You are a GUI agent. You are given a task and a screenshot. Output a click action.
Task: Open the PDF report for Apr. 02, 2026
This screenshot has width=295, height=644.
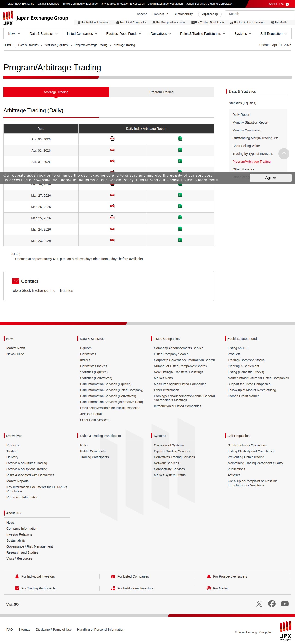click(112, 150)
